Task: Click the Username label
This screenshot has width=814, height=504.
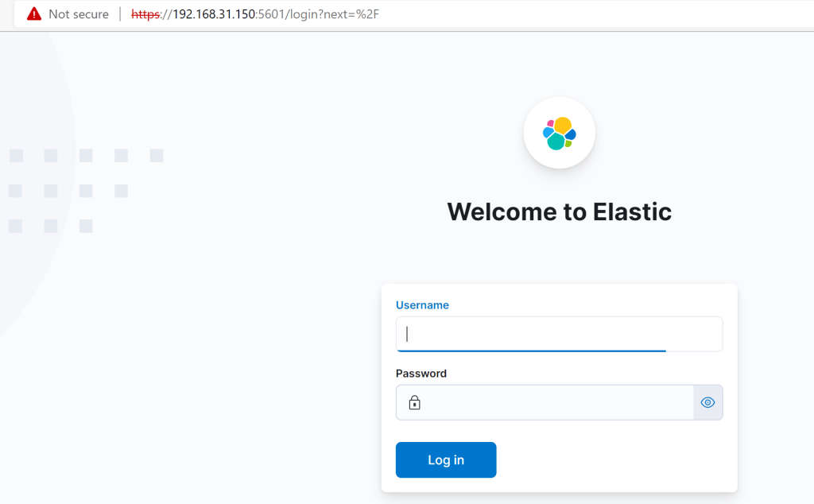Action: [422, 305]
